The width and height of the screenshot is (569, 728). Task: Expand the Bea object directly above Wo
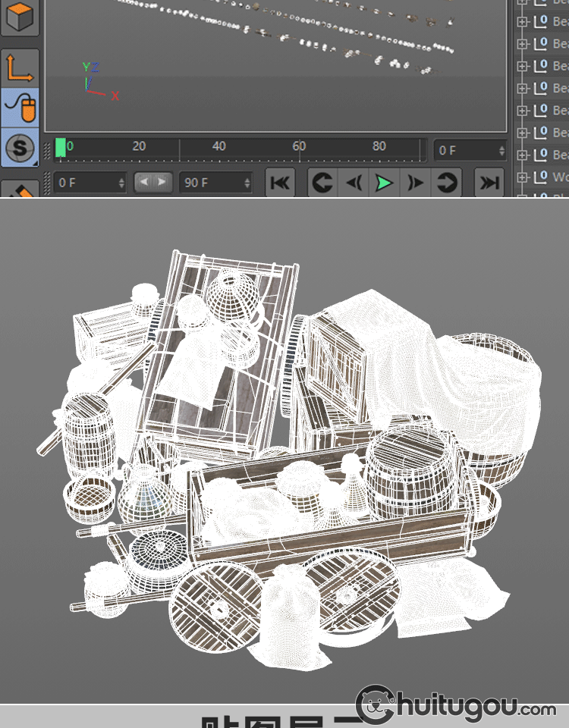[522, 155]
